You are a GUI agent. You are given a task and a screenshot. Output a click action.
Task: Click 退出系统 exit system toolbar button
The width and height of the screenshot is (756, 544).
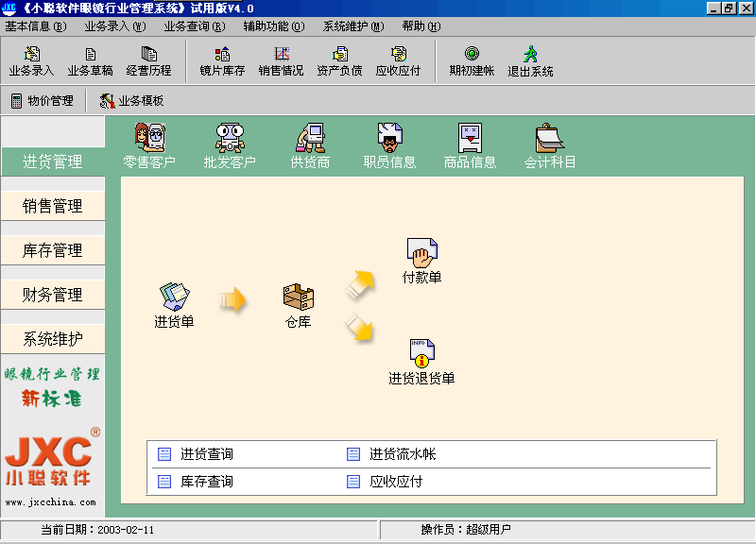pyautogui.click(x=530, y=61)
